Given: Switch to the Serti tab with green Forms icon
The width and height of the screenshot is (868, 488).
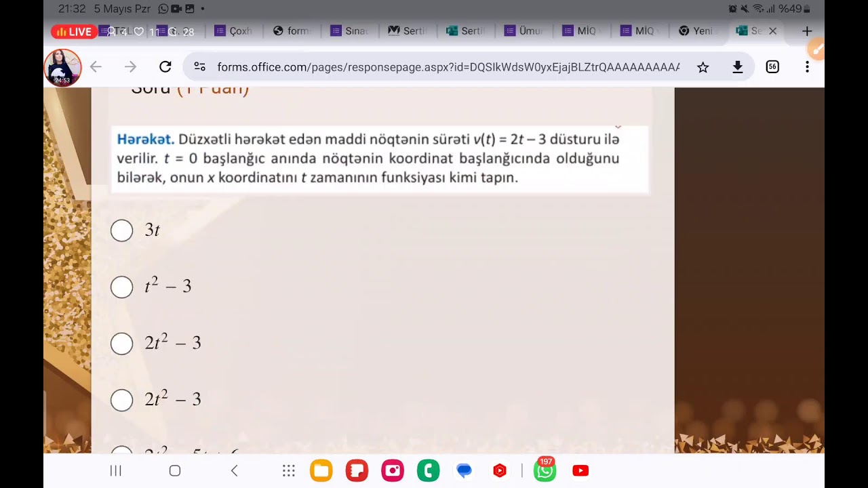Looking at the screenshot, I should point(466,31).
